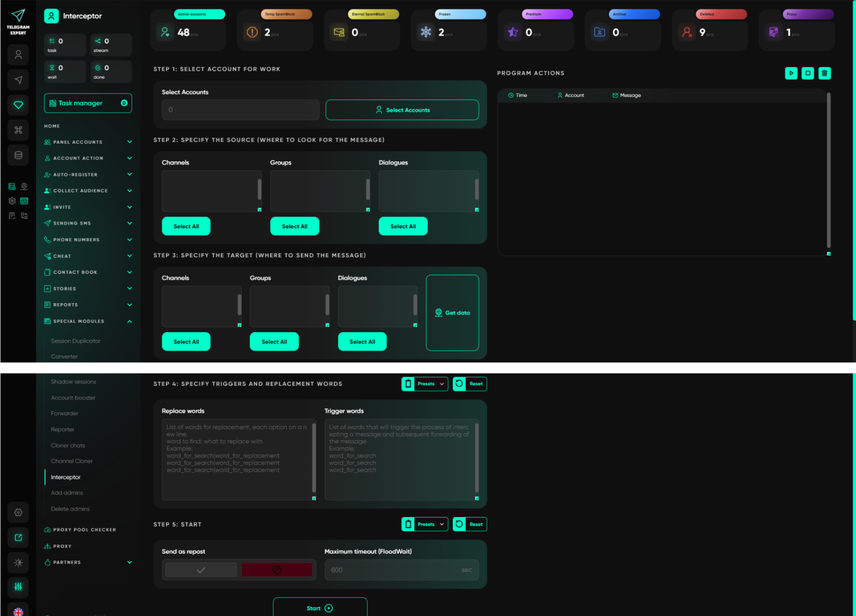The height and width of the screenshot is (616, 856).
Task: Open the user profile icon in left rail
Action: [18, 54]
